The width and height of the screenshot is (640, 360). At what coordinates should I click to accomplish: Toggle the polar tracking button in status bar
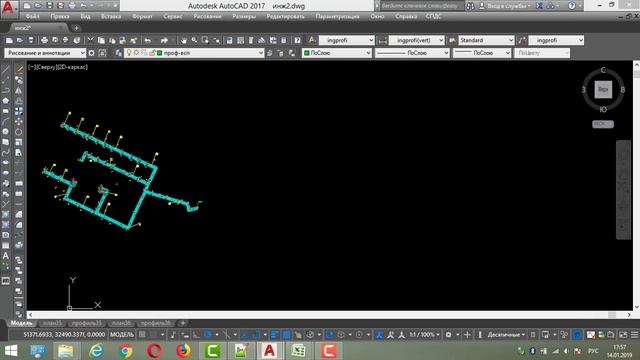pos(208,335)
